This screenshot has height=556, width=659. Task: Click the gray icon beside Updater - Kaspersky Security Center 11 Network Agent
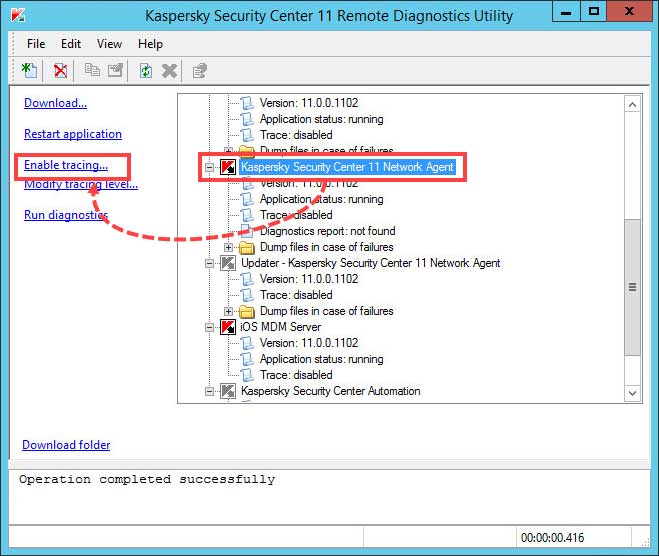pos(228,264)
